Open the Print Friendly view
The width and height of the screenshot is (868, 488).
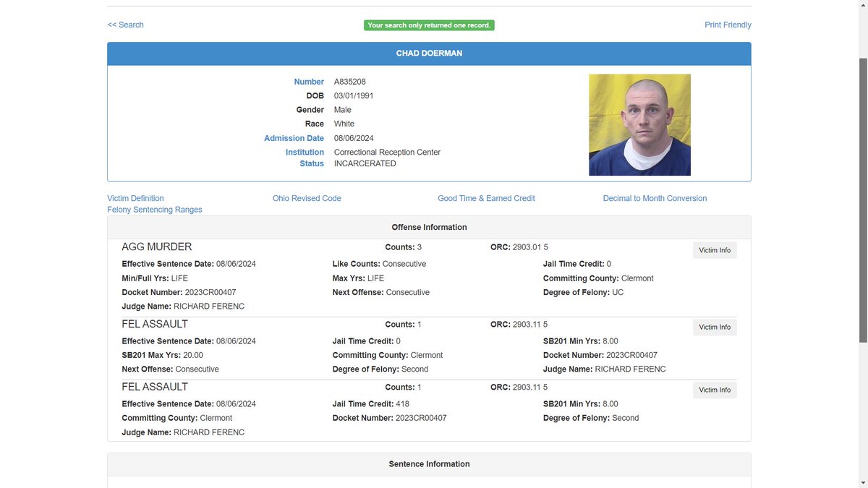[x=728, y=25]
